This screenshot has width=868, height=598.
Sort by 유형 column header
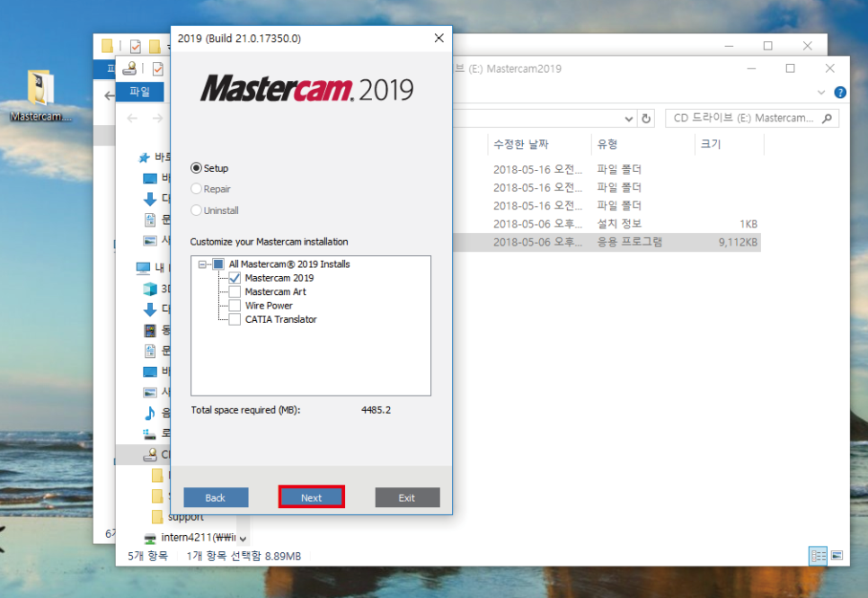pyautogui.click(x=607, y=145)
